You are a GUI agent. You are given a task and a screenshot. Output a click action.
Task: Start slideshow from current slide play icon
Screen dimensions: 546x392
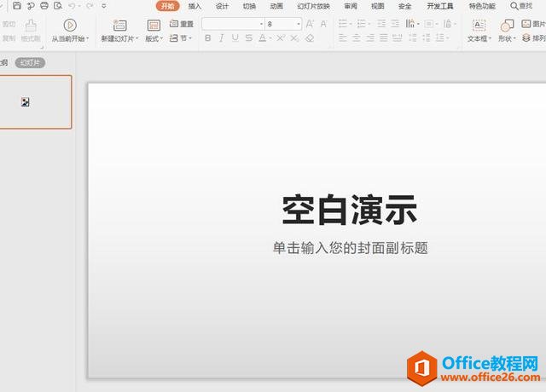coord(70,26)
